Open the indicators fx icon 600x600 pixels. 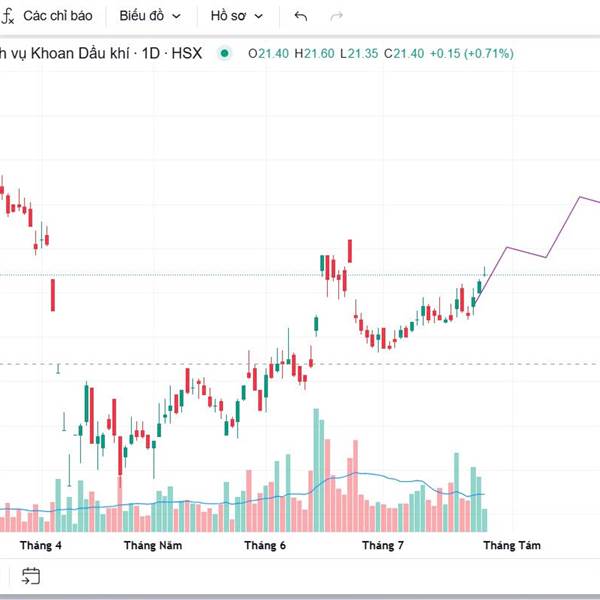point(7,16)
